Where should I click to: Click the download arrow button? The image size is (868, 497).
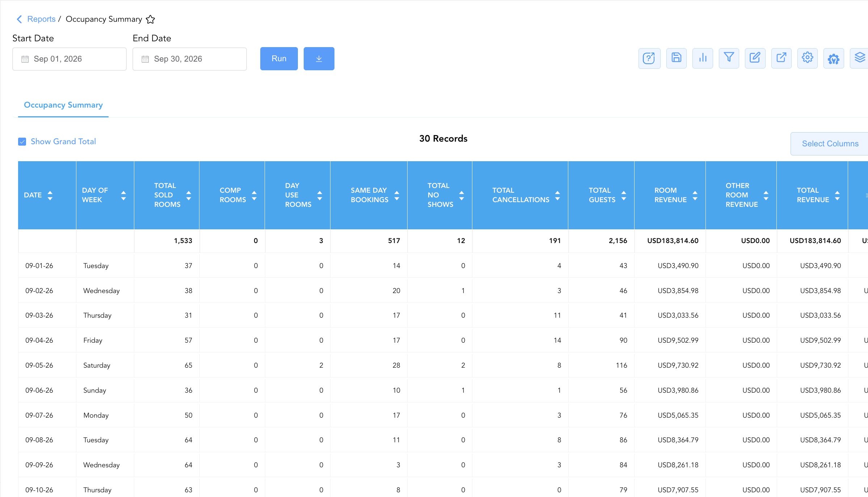pyautogui.click(x=319, y=59)
